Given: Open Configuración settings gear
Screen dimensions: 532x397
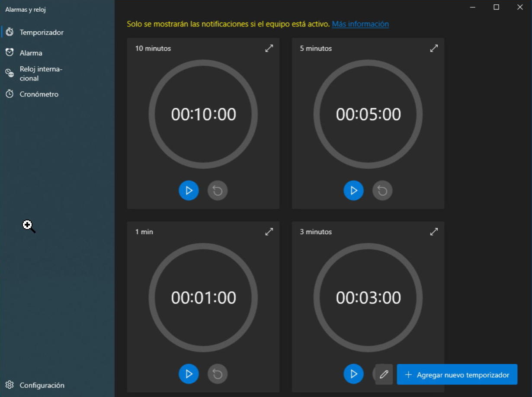Looking at the screenshot, I should pos(42,385).
